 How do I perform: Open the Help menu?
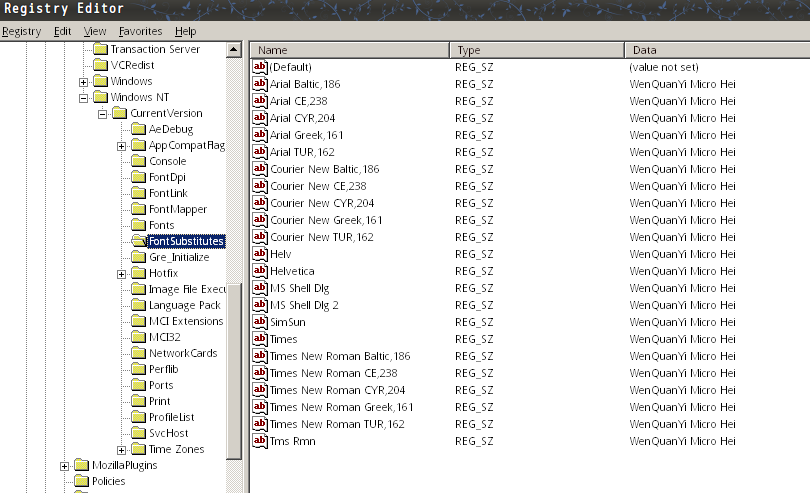(185, 32)
